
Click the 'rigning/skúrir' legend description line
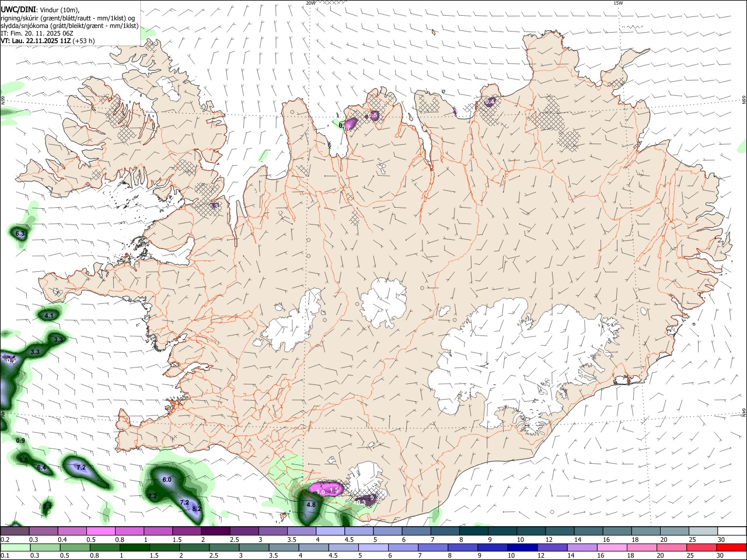tap(68, 18)
